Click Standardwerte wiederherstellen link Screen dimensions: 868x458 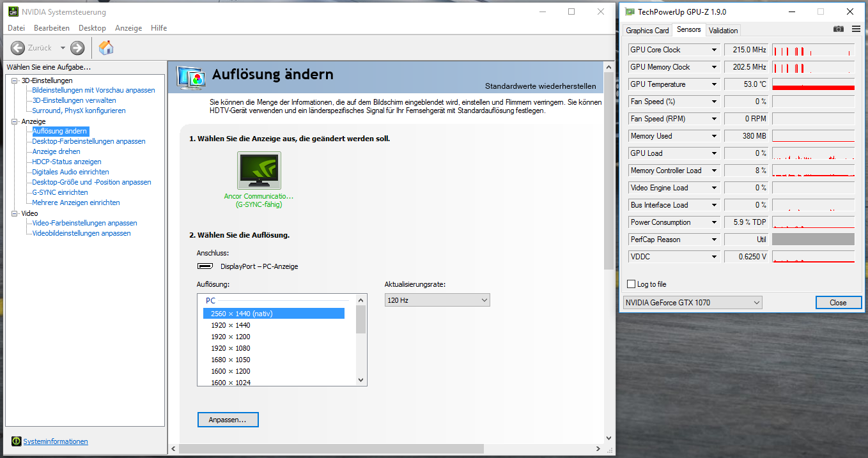(540, 86)
